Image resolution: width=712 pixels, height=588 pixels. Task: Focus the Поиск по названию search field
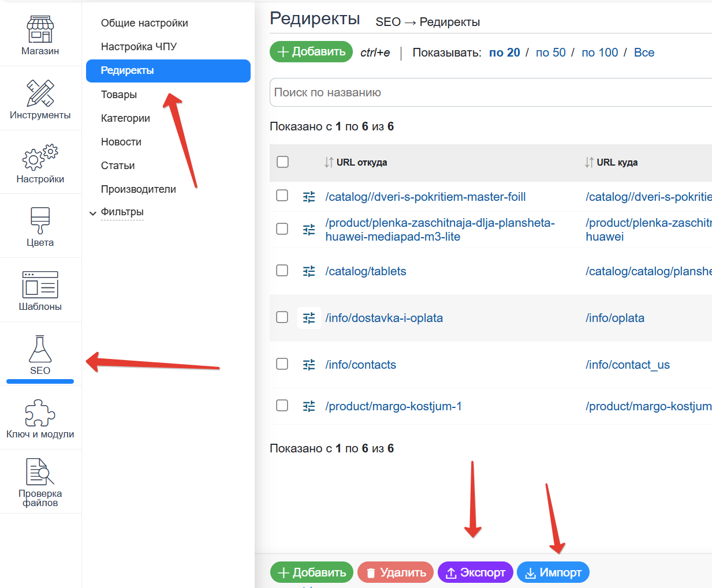pyautogui.click(x=491, y=92)
